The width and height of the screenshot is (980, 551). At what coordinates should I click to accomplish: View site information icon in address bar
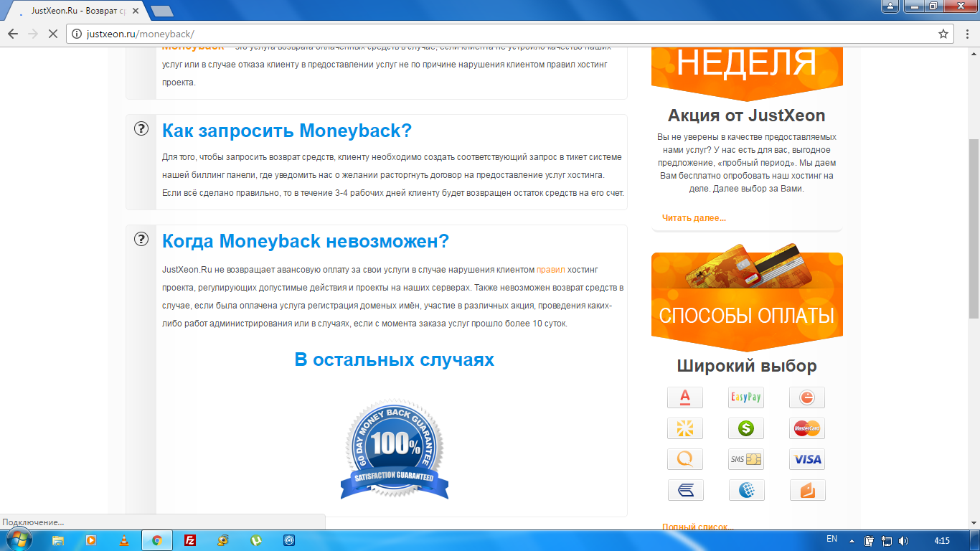[77, 34]
